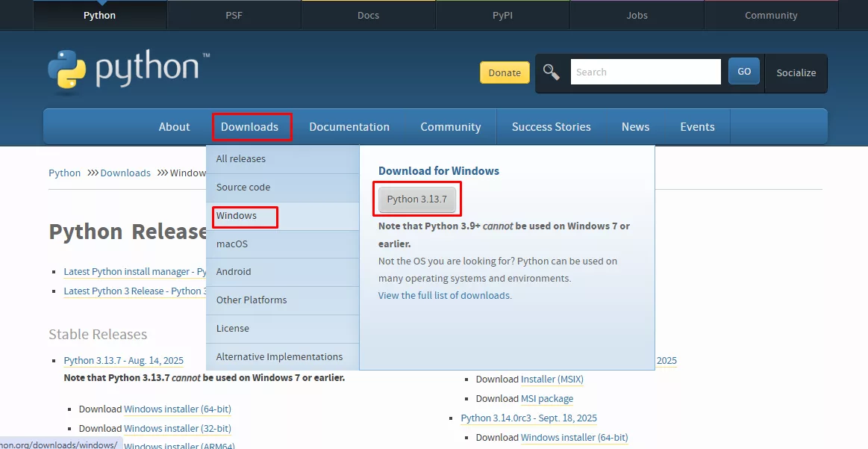The height and width of the screenshot is (449, 868).
Task: Download Python 3.13.7 for Windows
Action: tap(416, 199)
